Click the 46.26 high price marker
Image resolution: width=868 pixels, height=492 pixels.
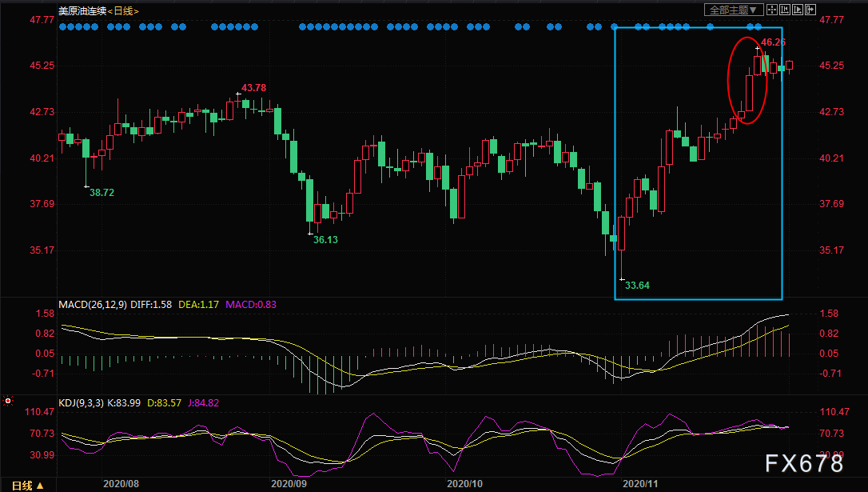pos(773,42)
